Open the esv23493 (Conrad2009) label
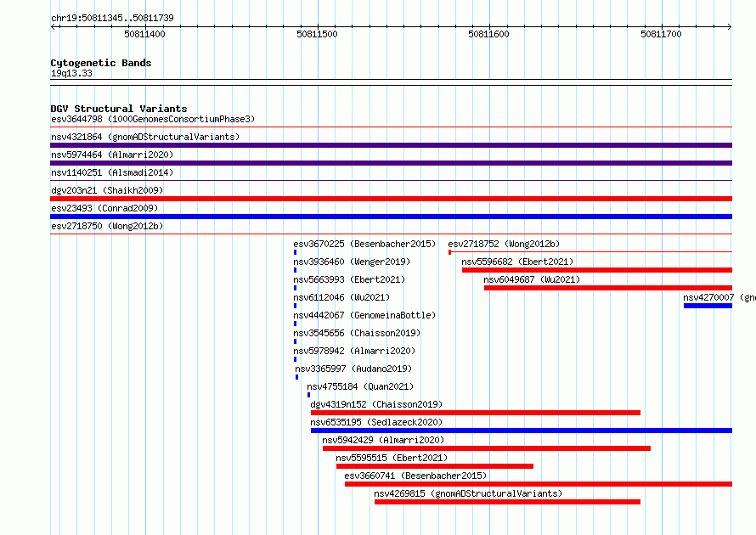The height and width of the screenshot is (535, 756). 104,208
